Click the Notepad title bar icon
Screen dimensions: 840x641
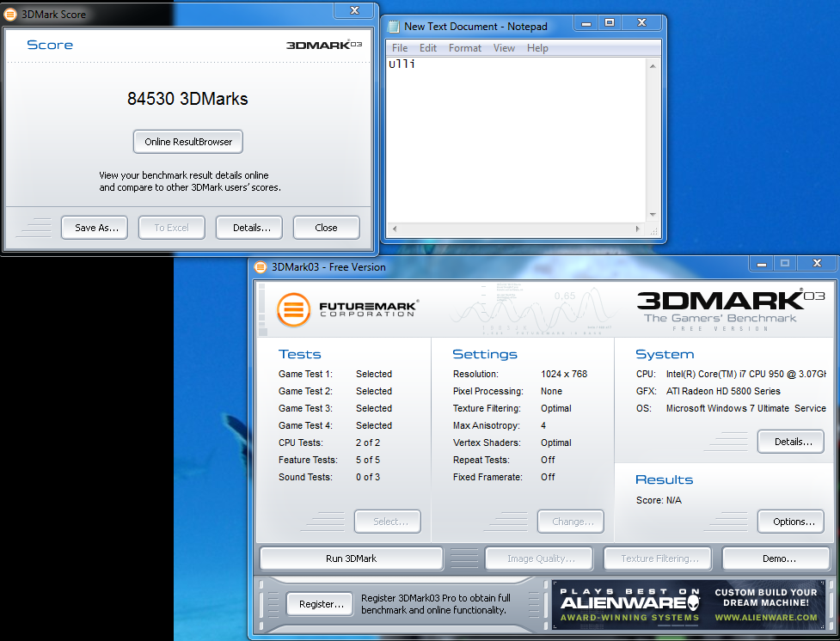pos(394,27)
